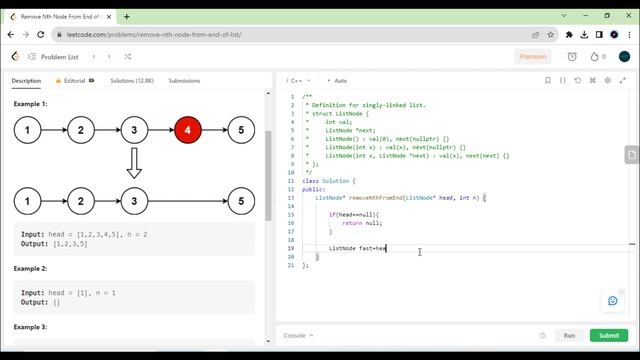The image size is (640, 360).
Task: Toggle browser side panel icon
Action: pyautogui.click(x=599, y=35)
